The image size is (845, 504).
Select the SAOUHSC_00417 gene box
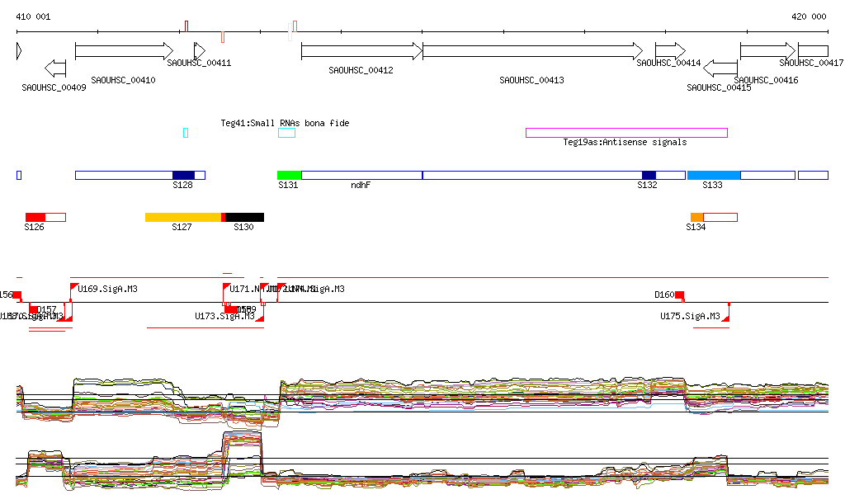813,51
